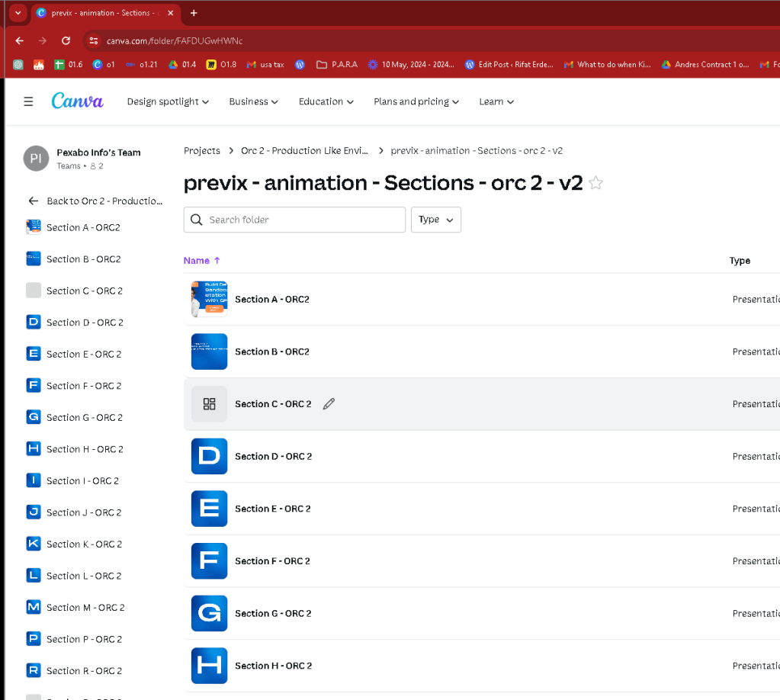
Task: Open Section B - ORC2 thumbnail in list
Action: click(x=210, y=352)
